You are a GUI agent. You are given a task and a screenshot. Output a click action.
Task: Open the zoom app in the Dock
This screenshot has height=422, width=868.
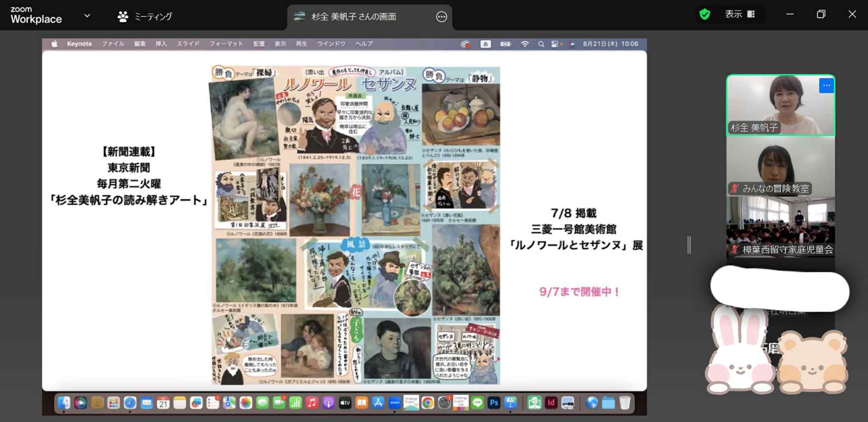pyautogui.click(x=394, y=403)
